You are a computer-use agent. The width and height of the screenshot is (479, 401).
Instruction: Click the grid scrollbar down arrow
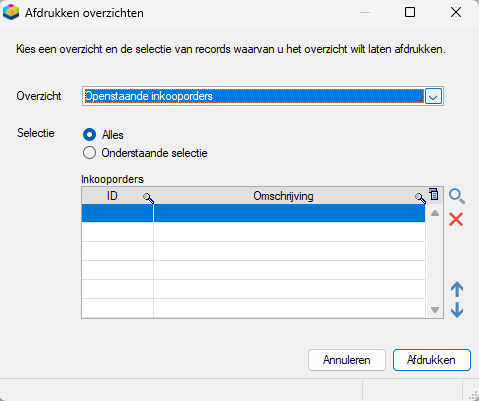point(435,310)
